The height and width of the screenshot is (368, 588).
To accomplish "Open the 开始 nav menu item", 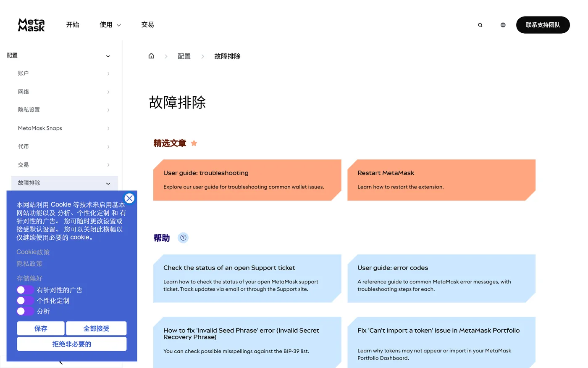I will [x=73, y=25].
